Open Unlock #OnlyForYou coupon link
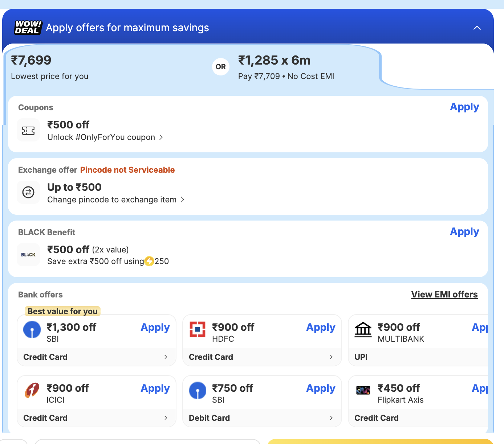 pyautogui.click(x=105, y=137)
